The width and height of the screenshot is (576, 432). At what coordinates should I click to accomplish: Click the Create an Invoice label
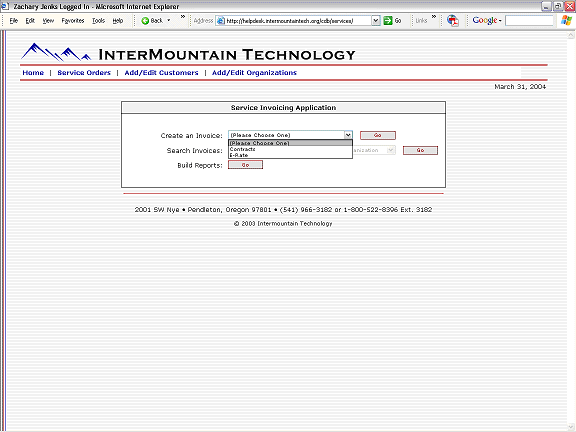tap(191, 136)
